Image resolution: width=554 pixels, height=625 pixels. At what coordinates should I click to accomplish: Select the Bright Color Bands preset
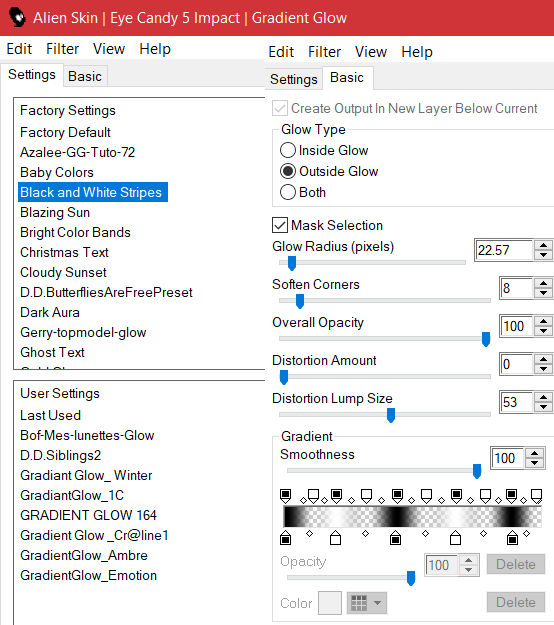(x=75, y=232)
